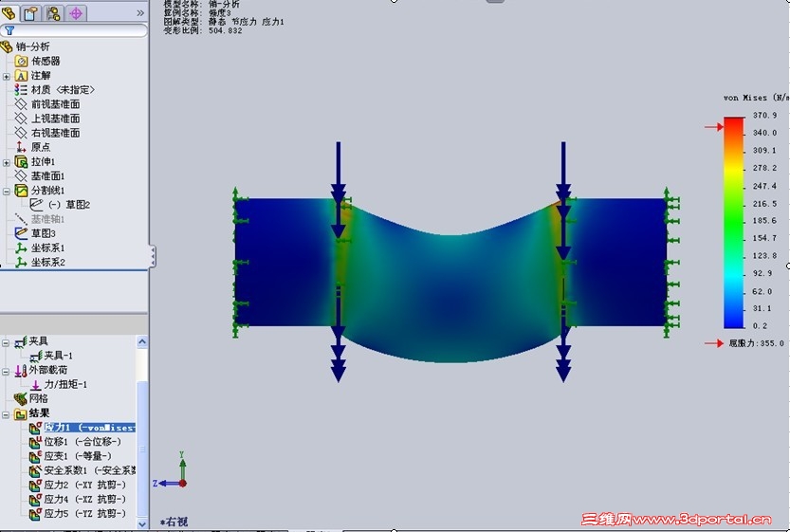The image size is (790, 532).
Task: Click the 外部载荷 loads icon
Action: click(x=21, y=370)
